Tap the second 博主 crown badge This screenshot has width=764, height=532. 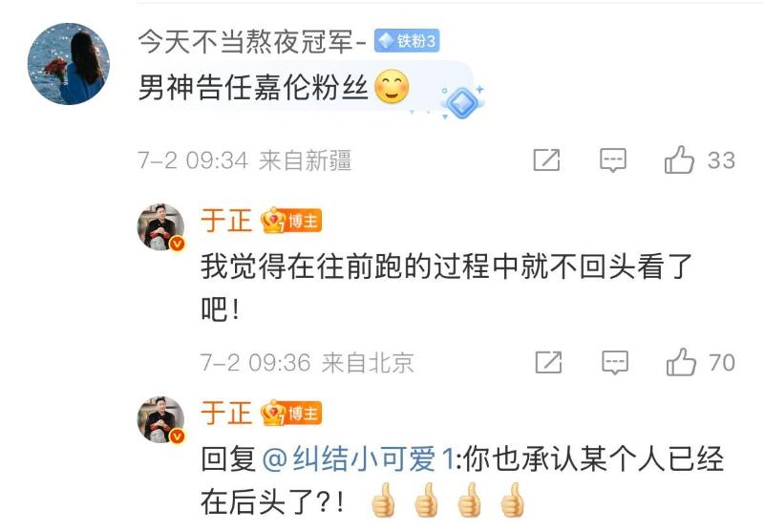tap(291, 414)
